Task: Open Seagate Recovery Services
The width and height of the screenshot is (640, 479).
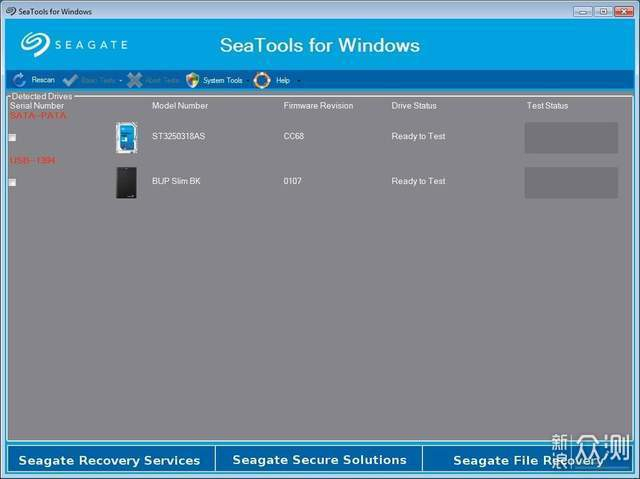Action: [x=110, y=460]
